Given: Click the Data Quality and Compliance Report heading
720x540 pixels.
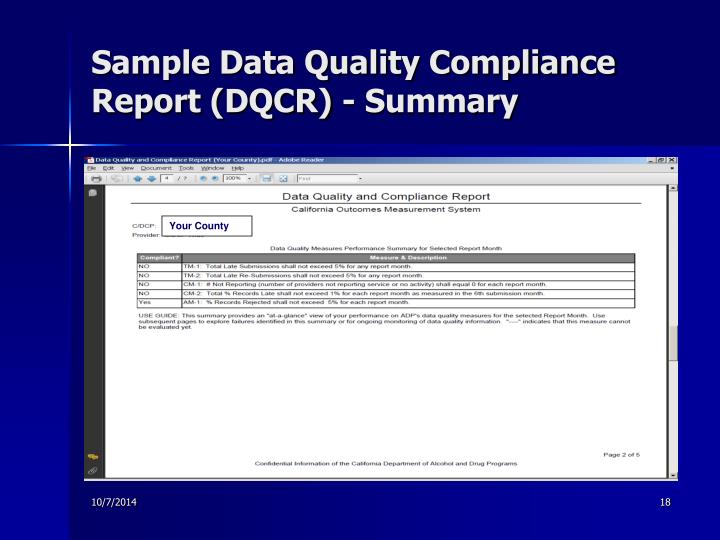Looking at the screenshot, I should coord(386,197).
